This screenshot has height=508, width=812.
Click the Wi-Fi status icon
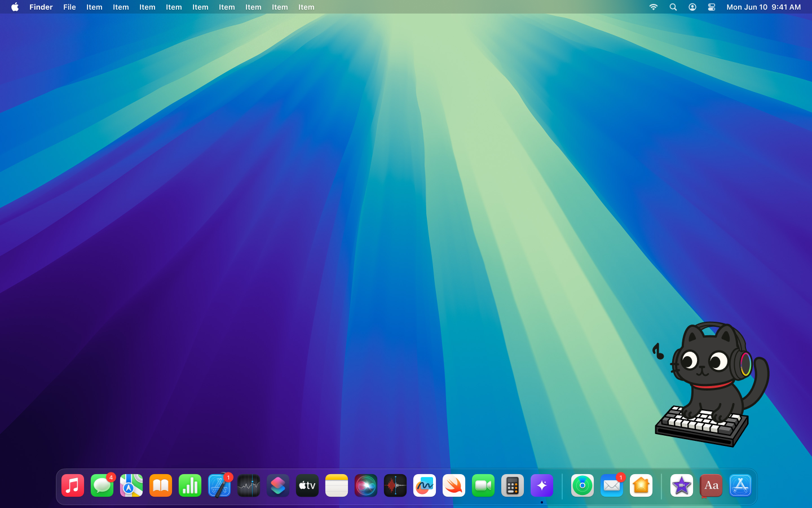(x=654, y=7)
